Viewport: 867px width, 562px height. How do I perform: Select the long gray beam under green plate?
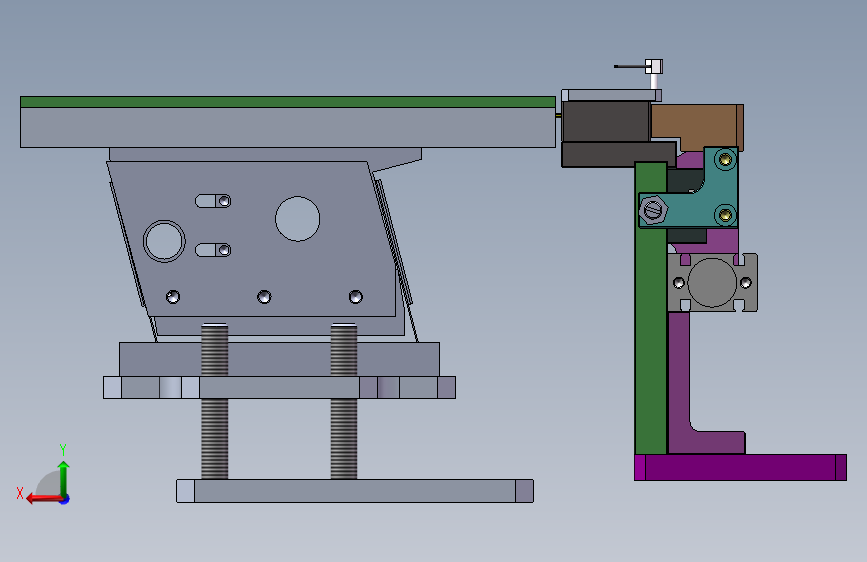click(x=288, y=127)
